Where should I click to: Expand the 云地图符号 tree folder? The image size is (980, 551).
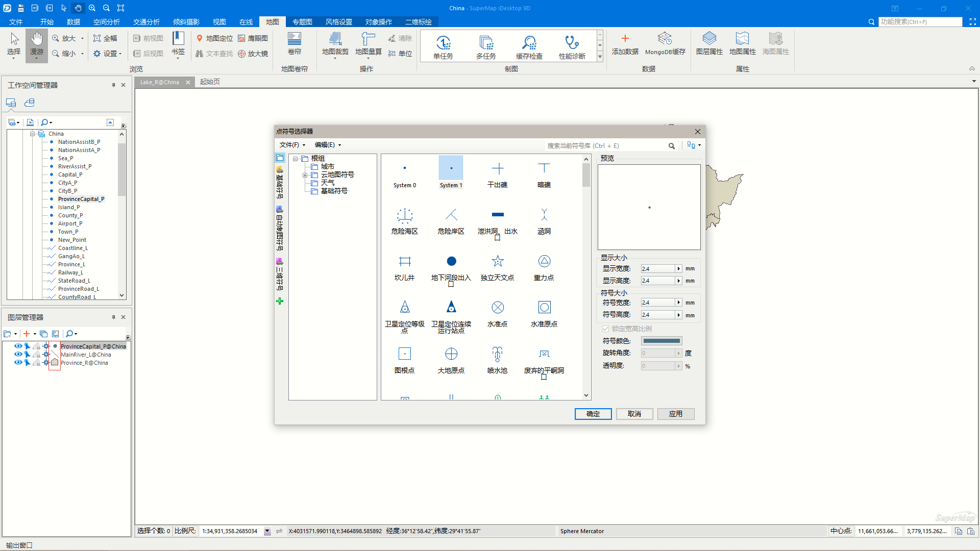[305, 175]
